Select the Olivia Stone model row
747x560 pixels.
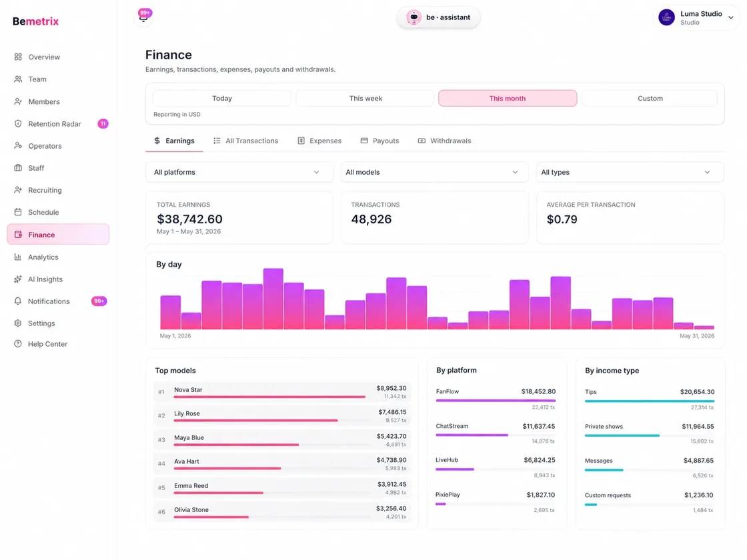(282, 511)
